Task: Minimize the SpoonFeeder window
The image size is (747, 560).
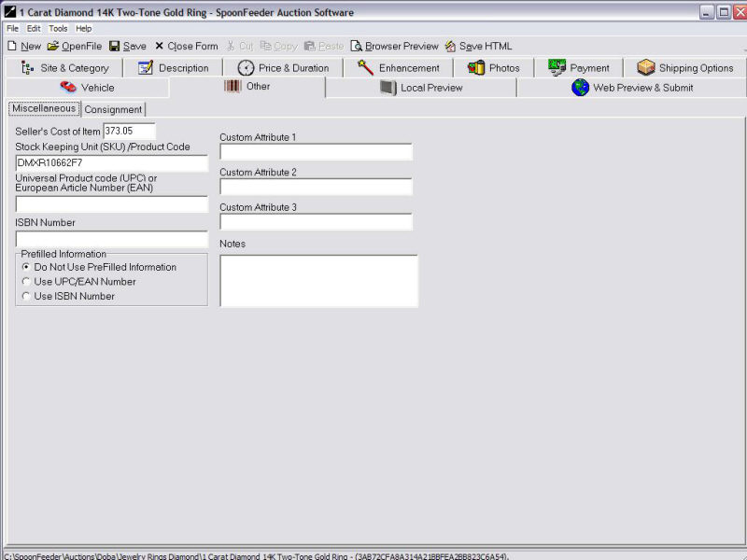Action: (707, 12)
